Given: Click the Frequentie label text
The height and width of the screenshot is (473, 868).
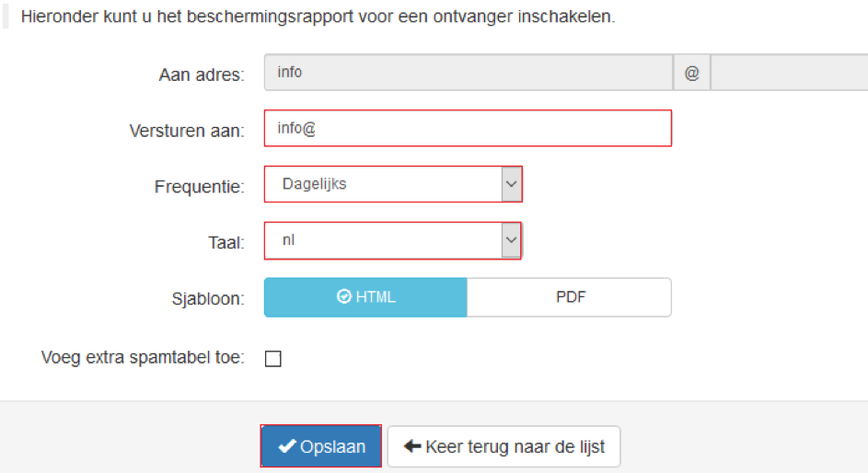Looking at the screenshot, I should point(199,188).
